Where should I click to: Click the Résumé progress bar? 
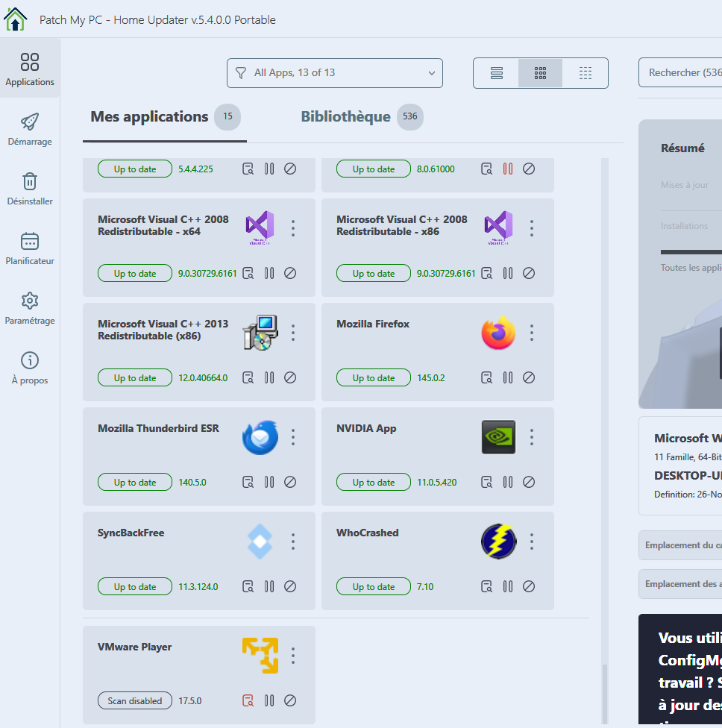pyautogui.click(x=691, y=252)
